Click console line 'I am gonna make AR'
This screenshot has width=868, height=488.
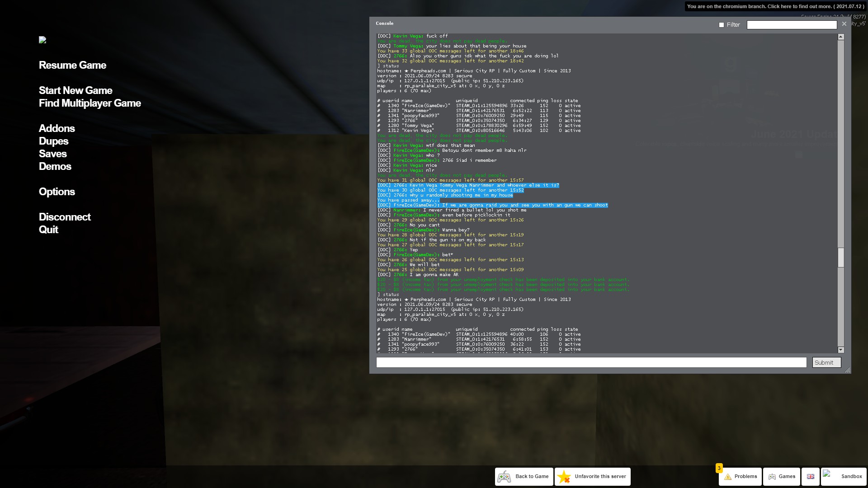click(418, 275)
